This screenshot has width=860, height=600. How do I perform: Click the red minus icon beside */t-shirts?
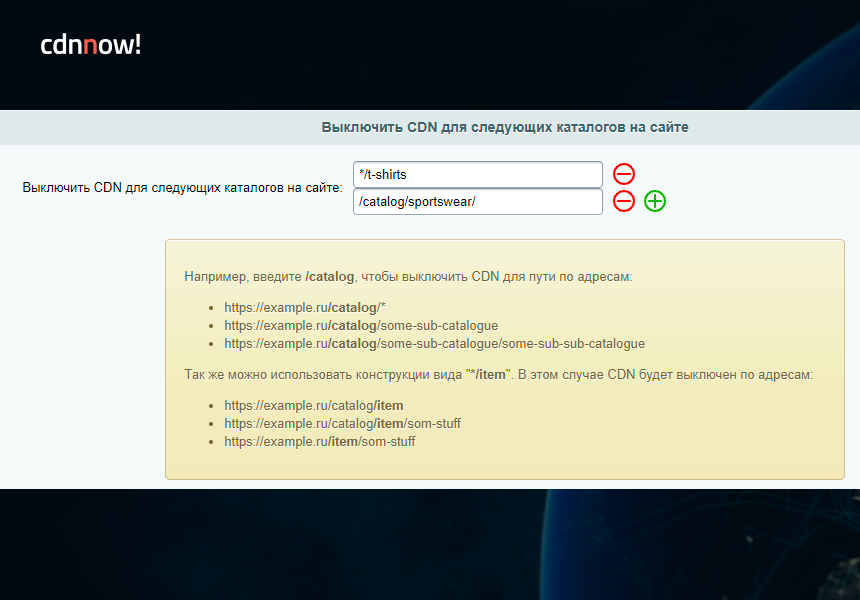(623, 174)
